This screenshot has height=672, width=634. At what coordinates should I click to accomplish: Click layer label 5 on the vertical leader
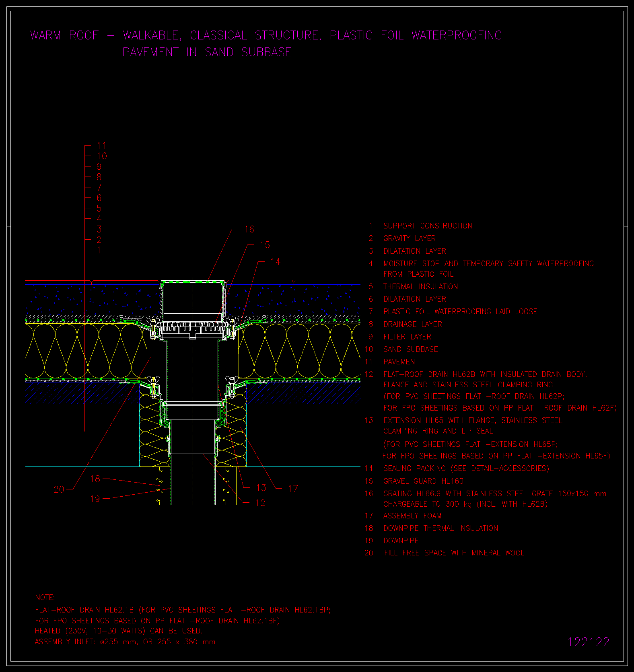99,208
